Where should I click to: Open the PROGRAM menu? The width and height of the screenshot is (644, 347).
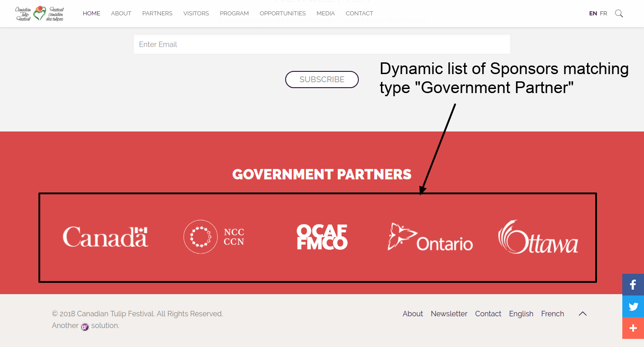[x=234, y=14]
